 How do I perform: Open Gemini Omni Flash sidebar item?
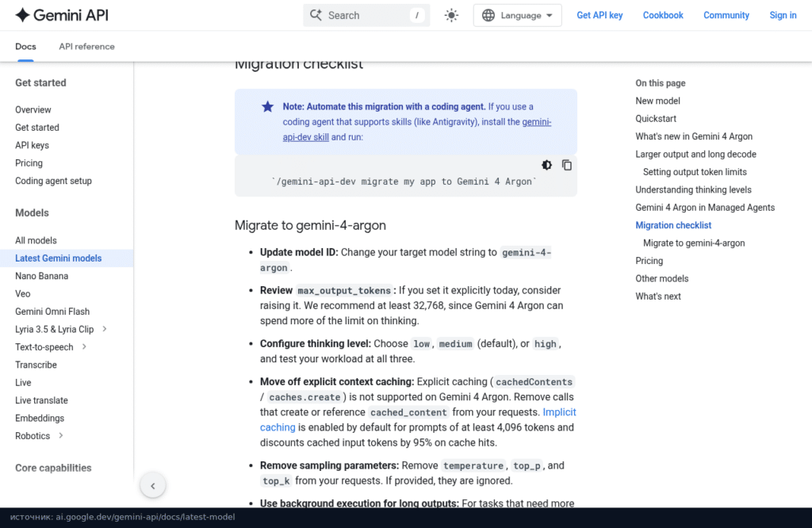click(x=52, y=311)
